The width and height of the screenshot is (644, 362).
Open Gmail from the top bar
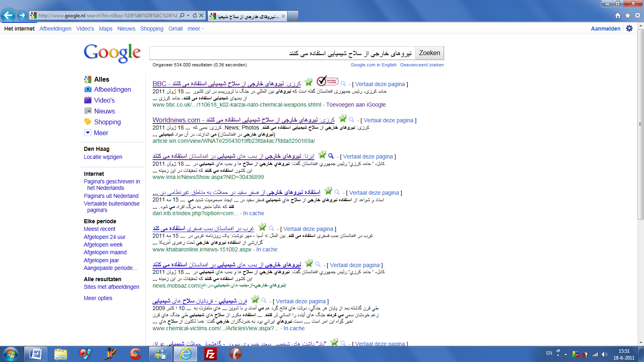(x=175, y=29)
